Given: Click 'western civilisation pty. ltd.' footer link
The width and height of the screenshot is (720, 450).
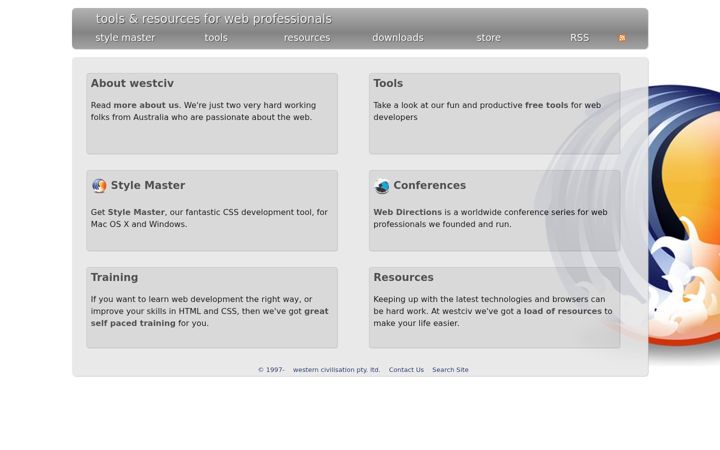Looking at the screenshot, I should [x=337, y=370].
